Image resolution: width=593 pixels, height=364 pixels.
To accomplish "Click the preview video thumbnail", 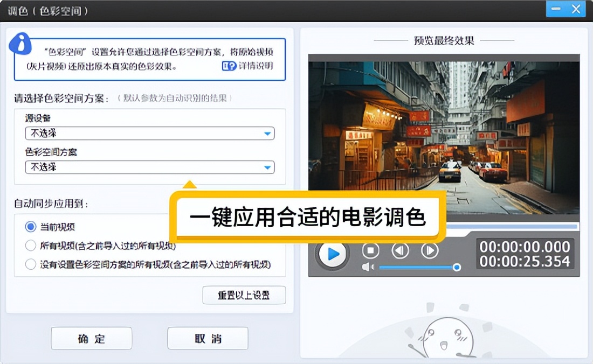I will pos(444,134).
